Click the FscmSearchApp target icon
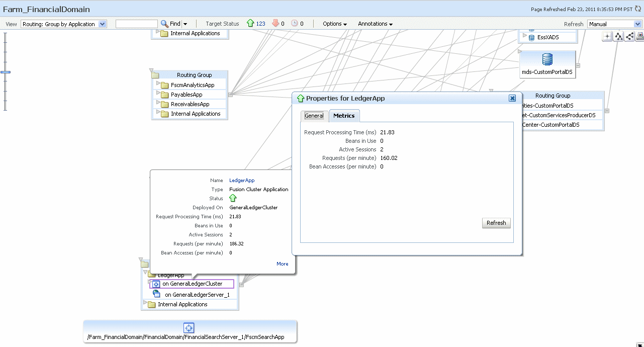The height and width of the screenshot is (347, 644). 190,328
